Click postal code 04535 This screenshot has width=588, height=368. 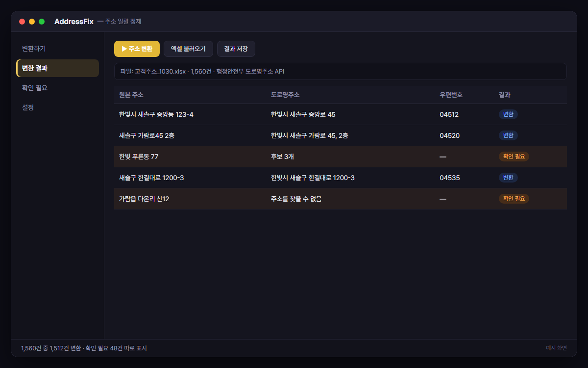(x=450, y=178)
